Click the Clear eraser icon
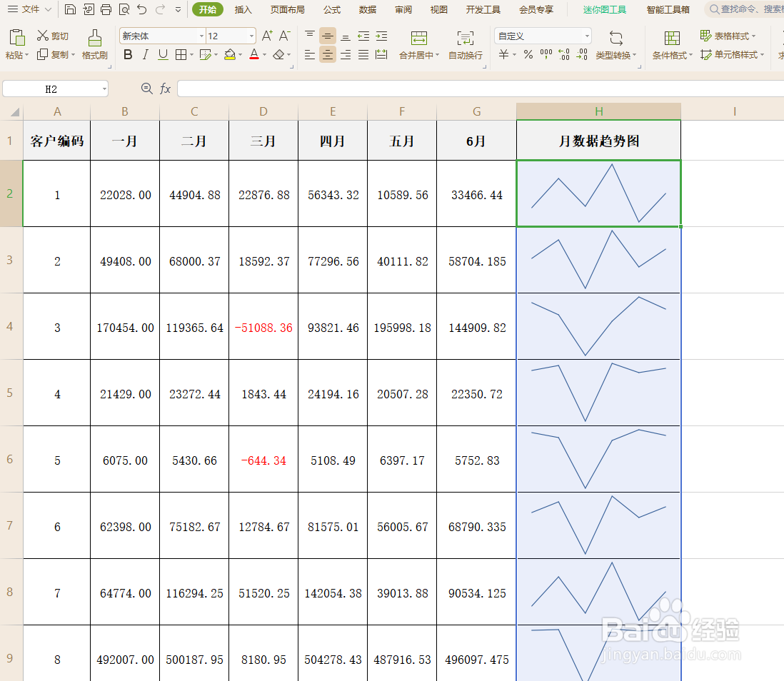Screen dimensions: 784x681 pyautogui.click(x=279, y=54)
